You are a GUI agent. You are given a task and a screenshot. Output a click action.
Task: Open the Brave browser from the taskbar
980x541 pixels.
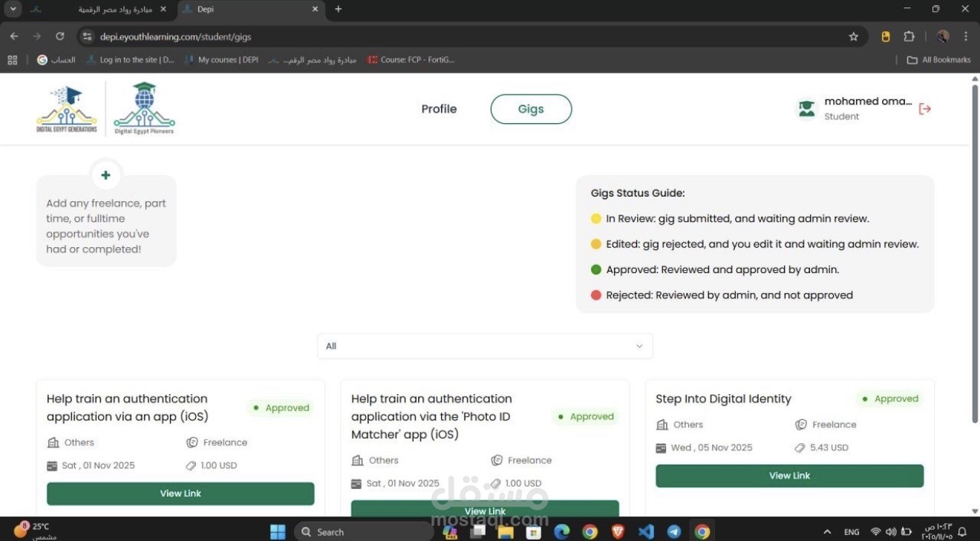pos(618,531)
